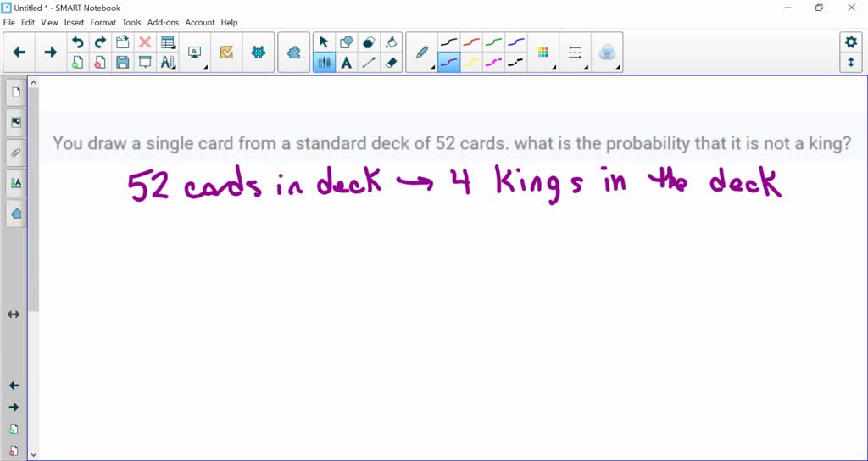This screenshot has width=868, height=461.
Task: Choose the Fill bucket tool
Action: (391, 42)
